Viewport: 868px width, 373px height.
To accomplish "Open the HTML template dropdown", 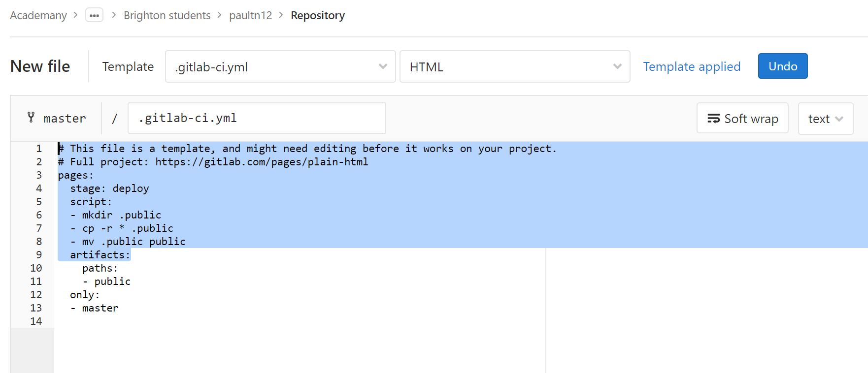I will pos(514,66).
